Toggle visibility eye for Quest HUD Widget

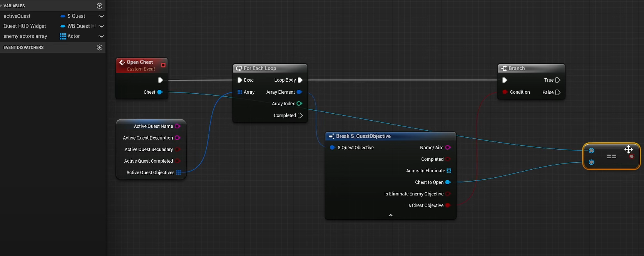[101, 26]
